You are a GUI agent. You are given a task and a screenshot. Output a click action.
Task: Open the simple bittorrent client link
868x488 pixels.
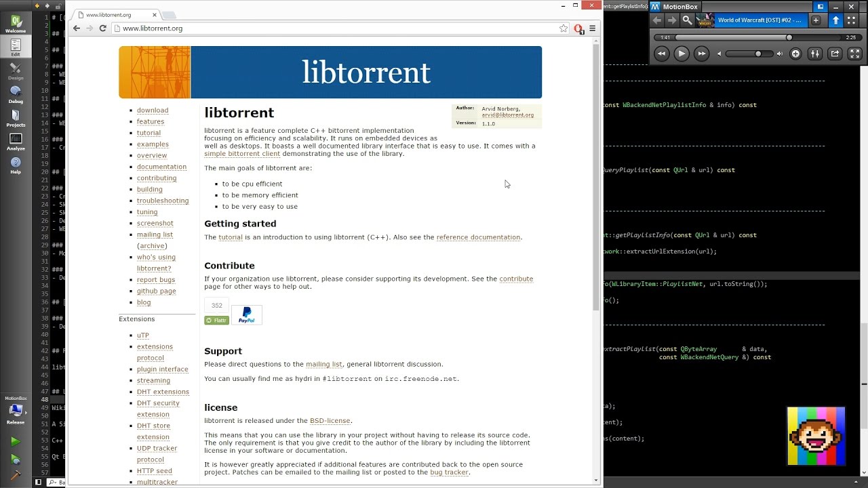point(242,154)
